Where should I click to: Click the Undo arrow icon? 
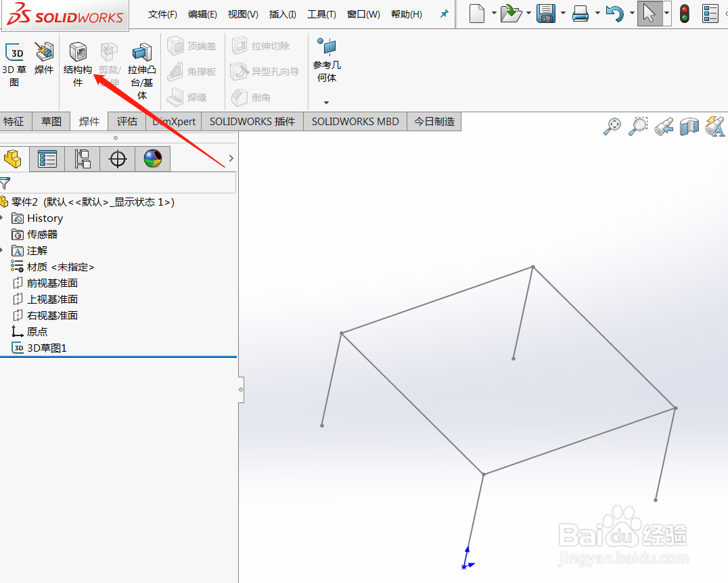(x=615, y=14)
